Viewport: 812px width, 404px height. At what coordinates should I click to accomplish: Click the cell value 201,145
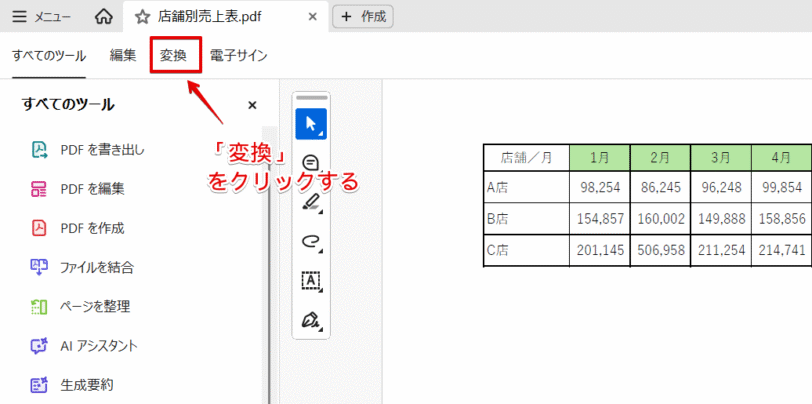[x=600, y=250]
